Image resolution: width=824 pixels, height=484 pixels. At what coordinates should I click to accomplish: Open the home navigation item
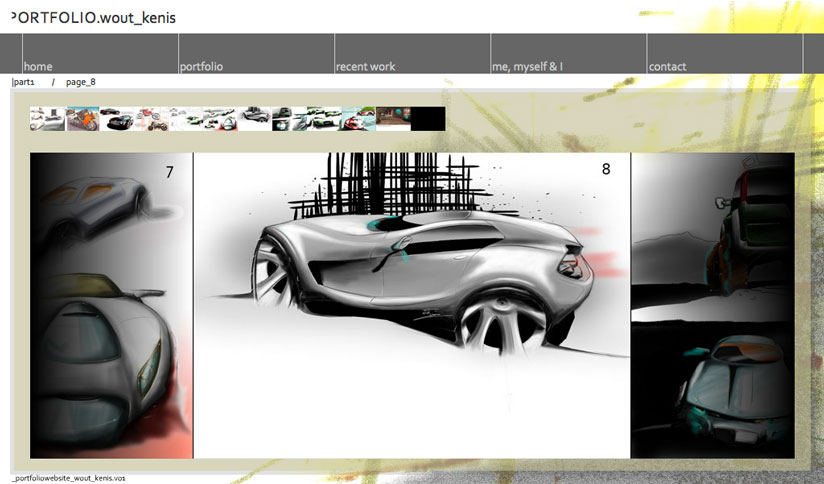click(38, 66)
